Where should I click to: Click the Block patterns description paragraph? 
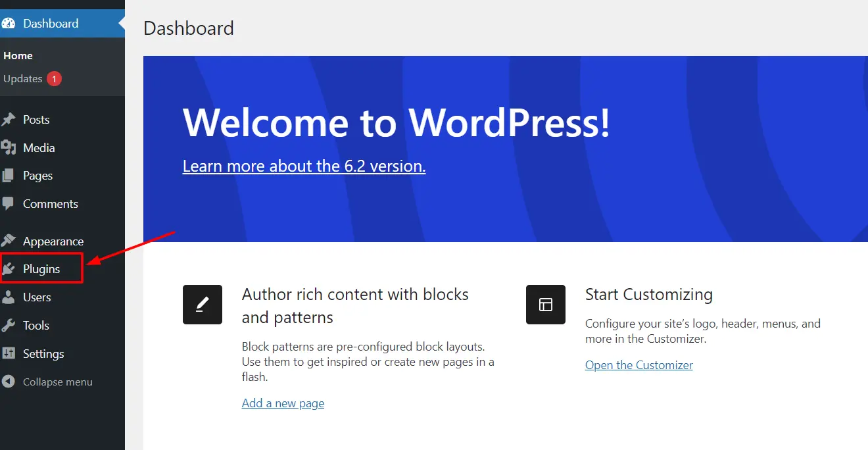(368, 362)
